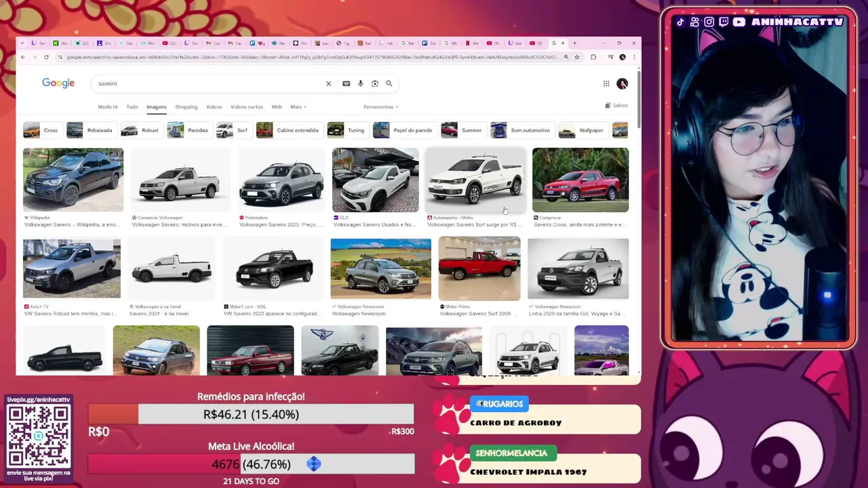Filter images by Tuning chip
The image size is (868, 488).
pos(347,130)
